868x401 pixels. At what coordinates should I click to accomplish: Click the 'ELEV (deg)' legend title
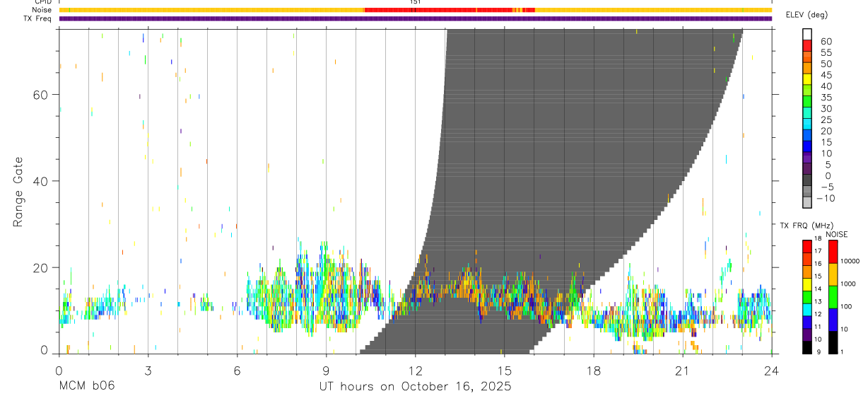807,15
